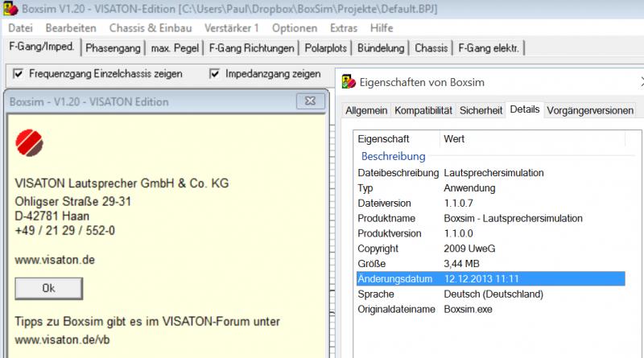This screenshot has width=644, height=358.
Task: Open the Bearbeiten menu
Action: (71, 28)
